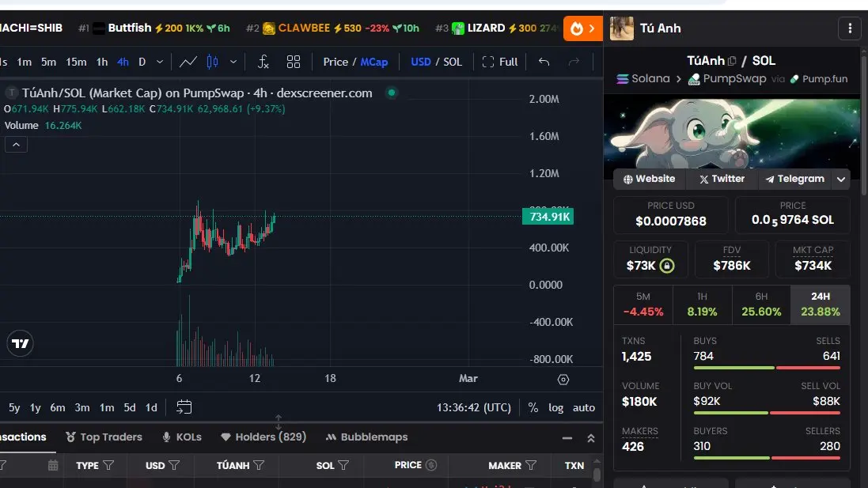
Task: Open the chart layout grid icon
Action: coord(294,62)
